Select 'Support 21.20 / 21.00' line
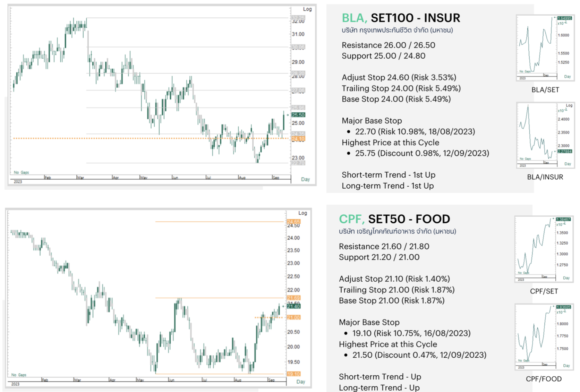 tap(379, 257)
